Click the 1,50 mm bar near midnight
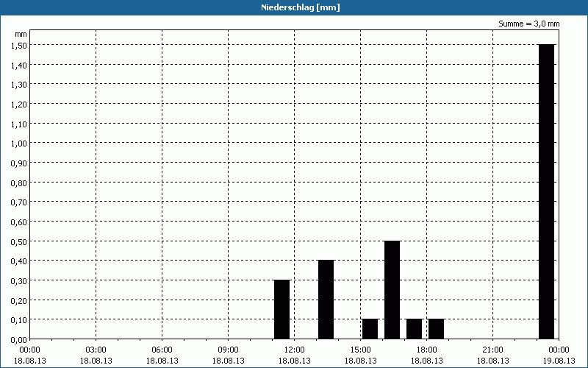Image resolution: width=588 pixels, height=368 pixels. 546,191
